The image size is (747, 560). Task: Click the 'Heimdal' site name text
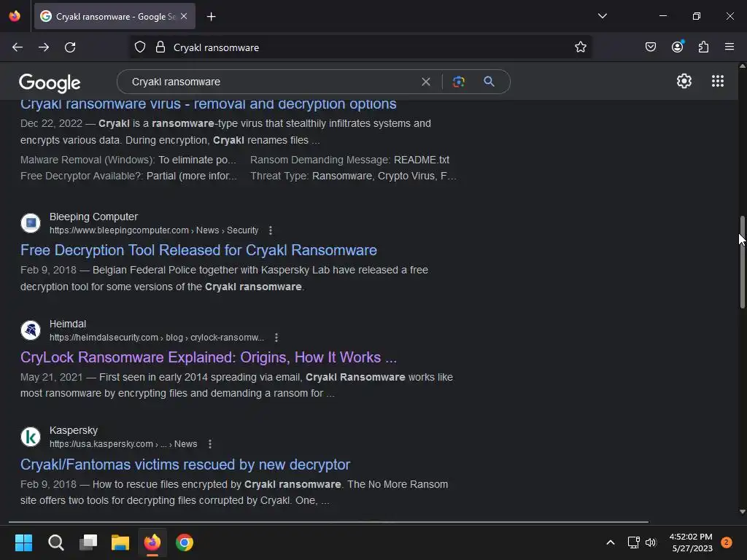[x=68, y=324]
